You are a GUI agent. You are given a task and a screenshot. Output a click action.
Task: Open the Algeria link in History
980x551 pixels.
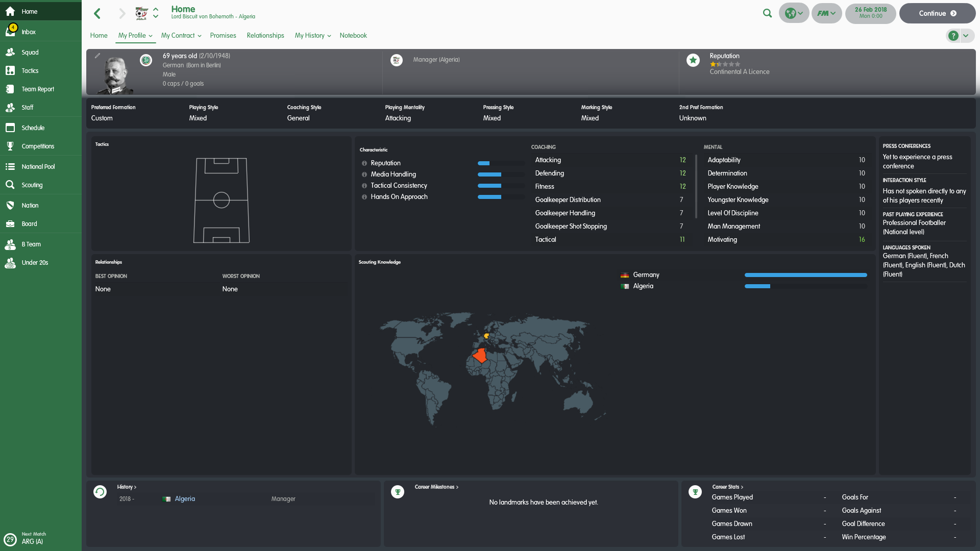point(185,499)
